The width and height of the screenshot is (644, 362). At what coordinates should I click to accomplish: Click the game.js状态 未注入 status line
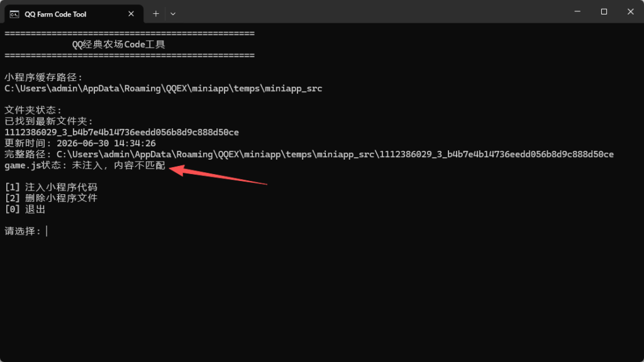click(x=85, y=165)
